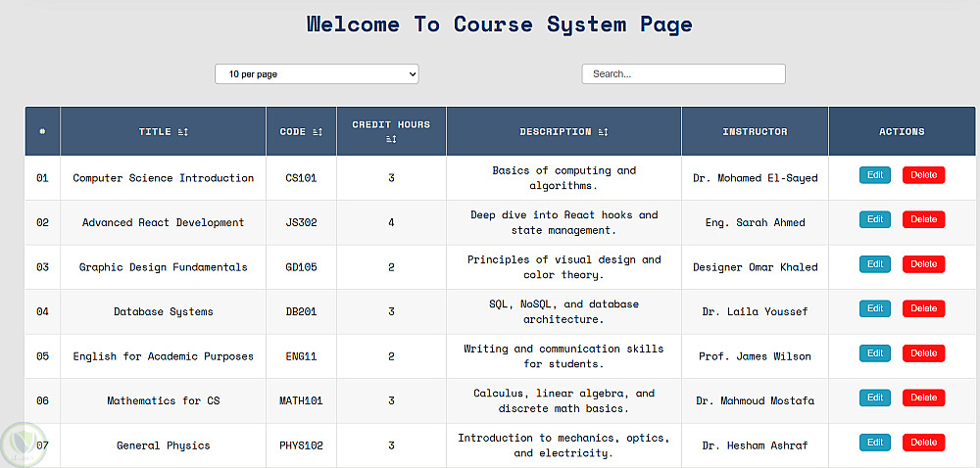Click the code cell 'PHYS102'

pos(301,445)
